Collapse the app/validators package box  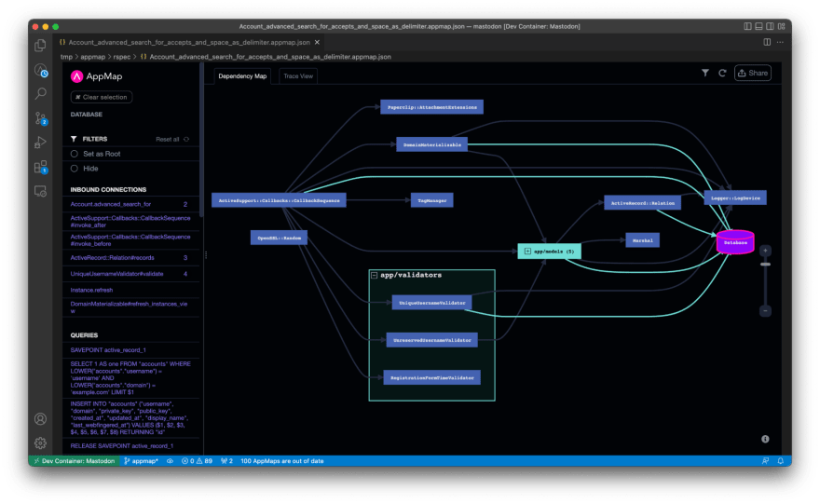(375, 275)
